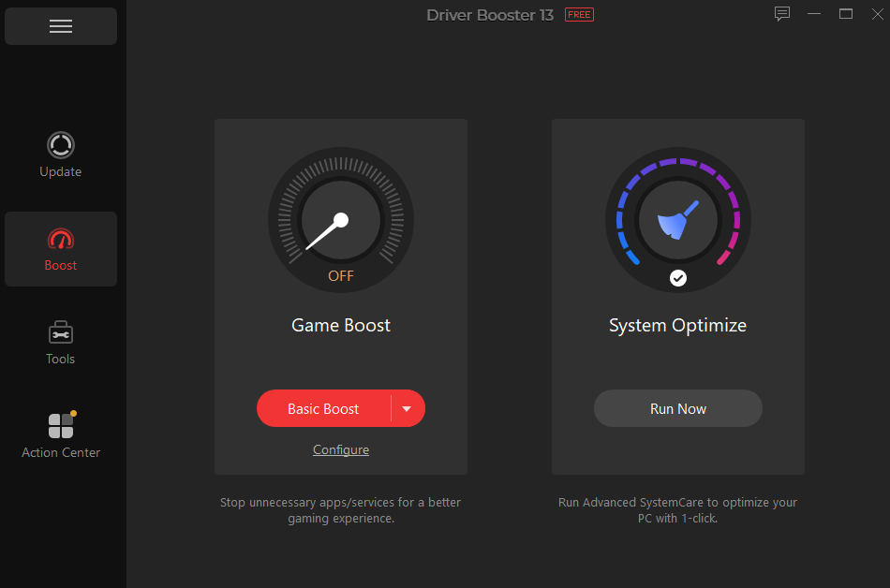Select Update from the navigation menu
The image size is (890, 588).
point(60,154)
